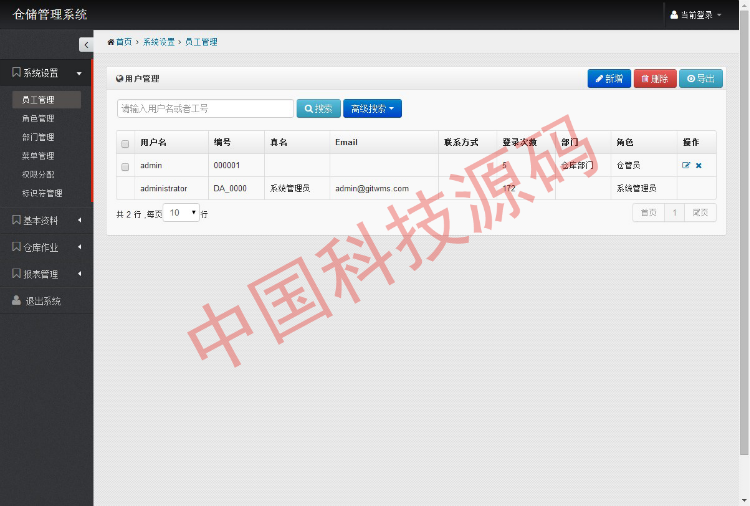Click the edit icon in the admin row
750x506 pixels.
tap(686, 165)
